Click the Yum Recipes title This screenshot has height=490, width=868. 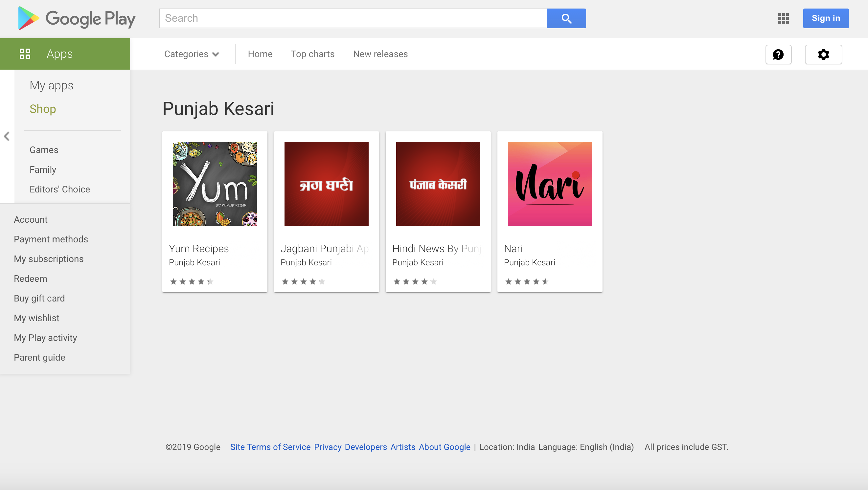199,249
